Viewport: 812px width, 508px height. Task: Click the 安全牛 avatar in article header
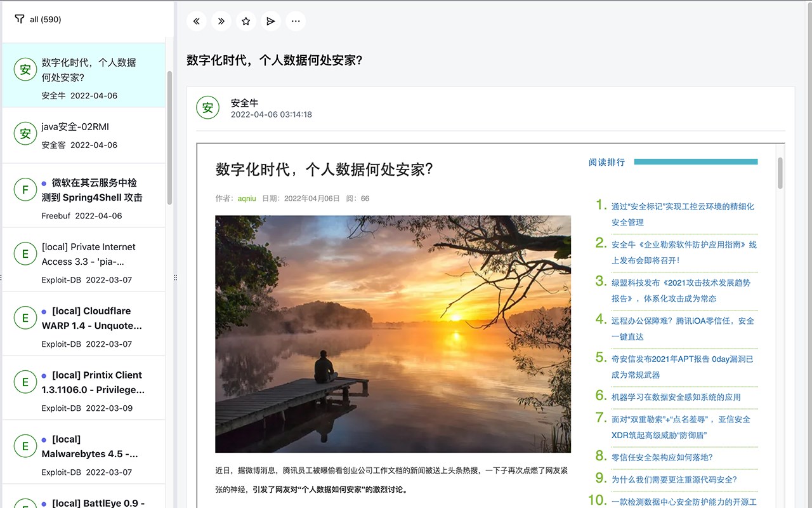click(207, 108)
